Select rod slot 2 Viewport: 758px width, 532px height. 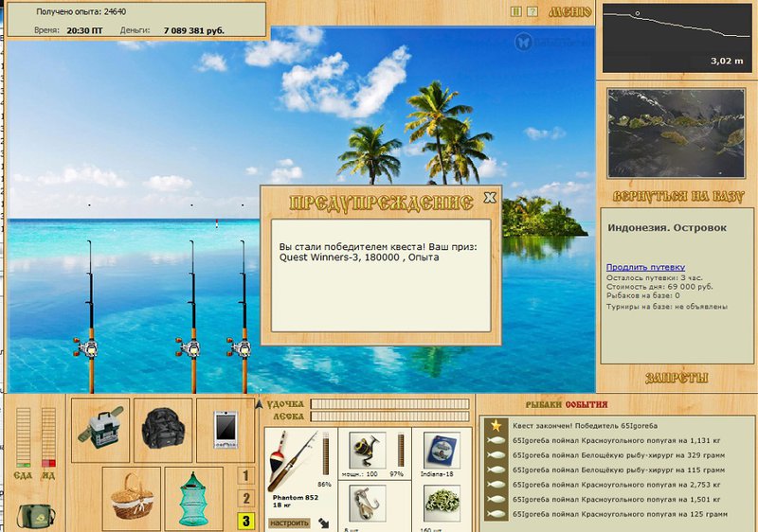tap(246, 498)
